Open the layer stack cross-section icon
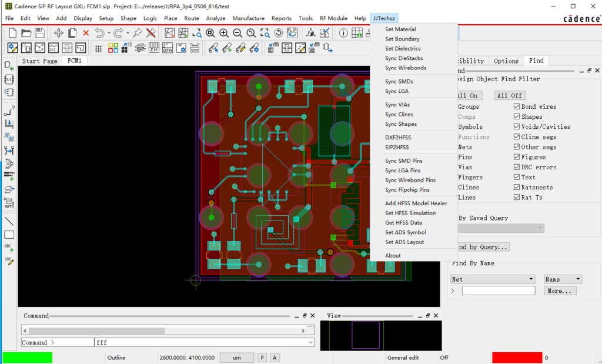 pos(140,48)
